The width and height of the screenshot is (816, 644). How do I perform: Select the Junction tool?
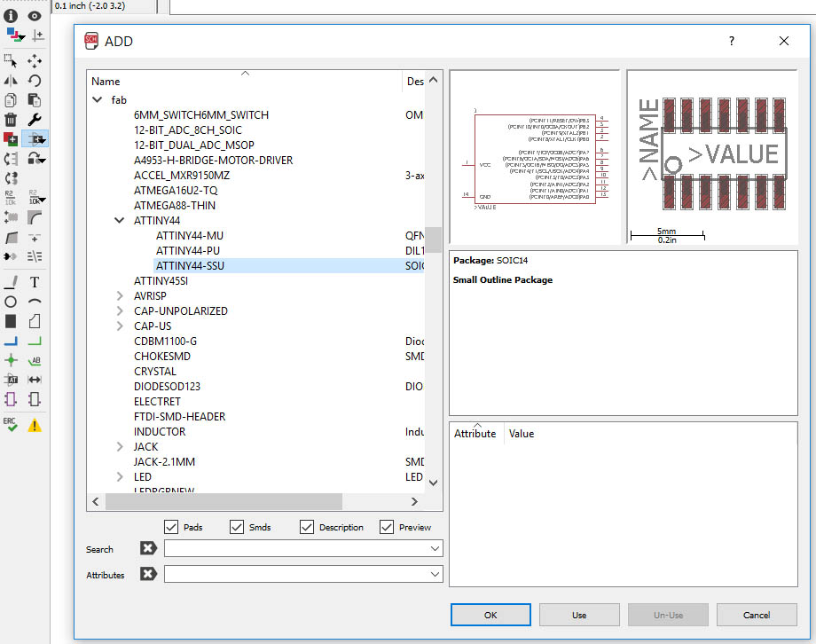pyautogui.click(x=11, y=360)
